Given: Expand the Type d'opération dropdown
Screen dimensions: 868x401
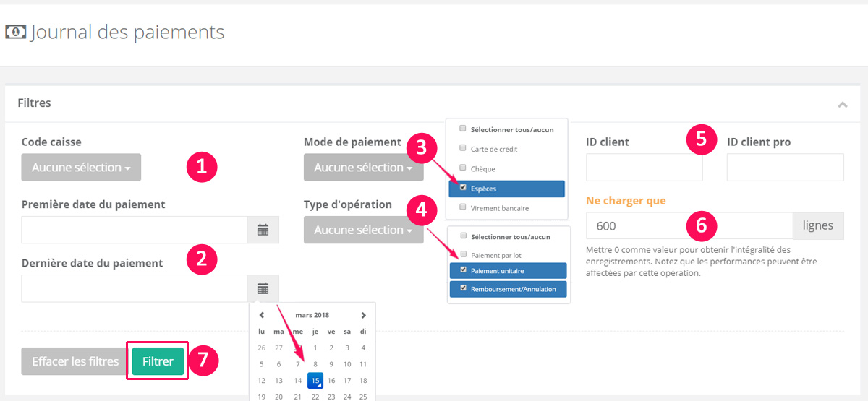Looking at the screenshot, I should coord(363,230).
